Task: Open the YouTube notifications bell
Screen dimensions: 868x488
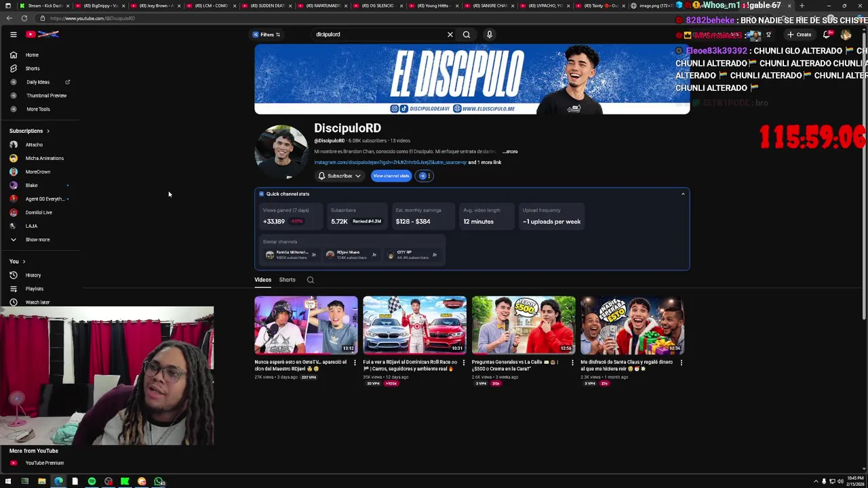Action: click(x=827, y=35)
